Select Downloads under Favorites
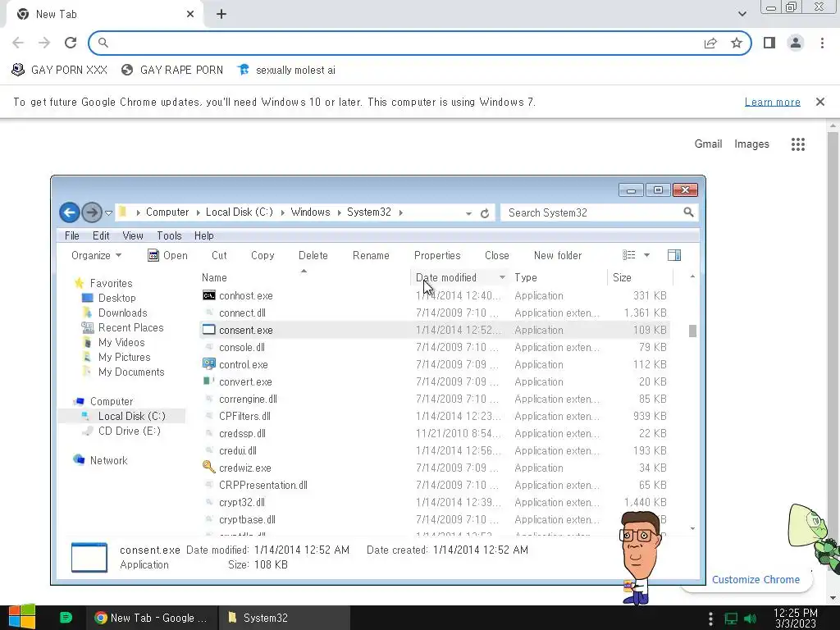The image size is (840, 630). [x=123, y=313]
